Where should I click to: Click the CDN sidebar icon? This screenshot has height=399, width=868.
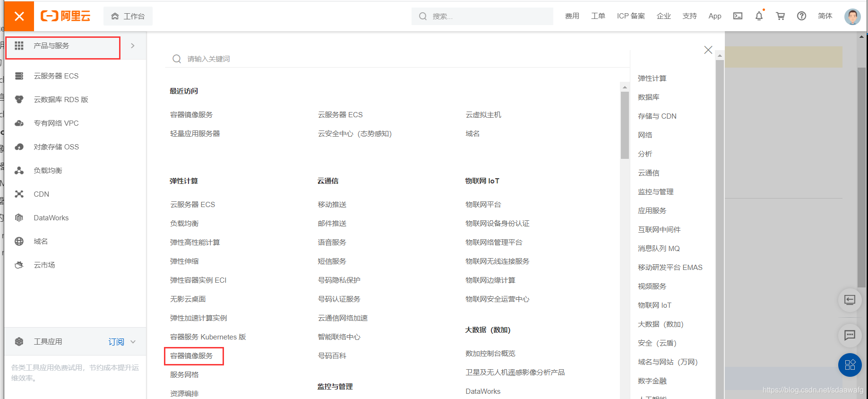pos(19,194)
